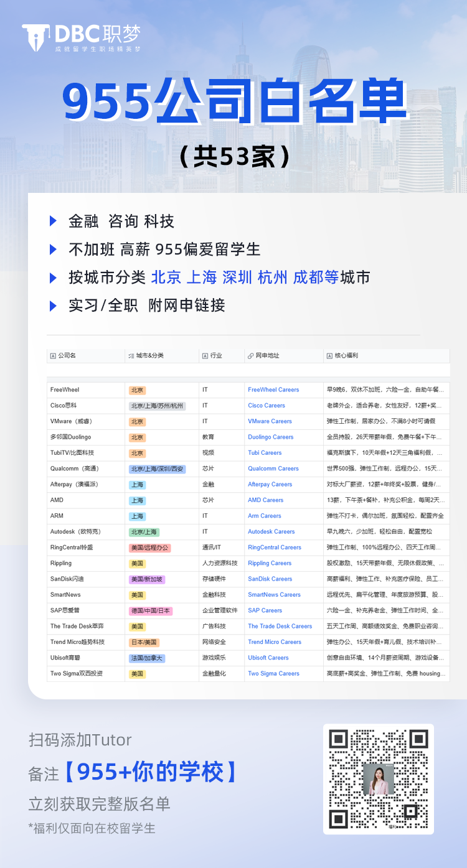Click the AMD company name cell

point(86,500)
